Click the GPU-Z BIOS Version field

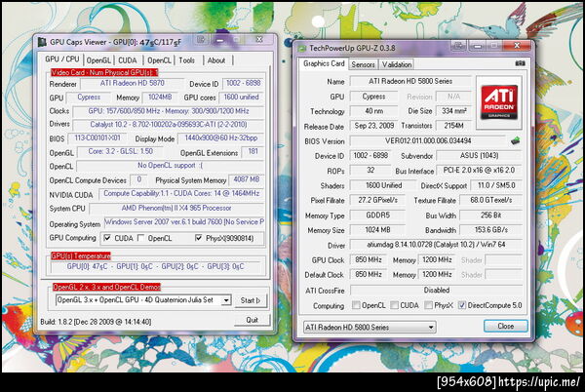click(428, 140)
